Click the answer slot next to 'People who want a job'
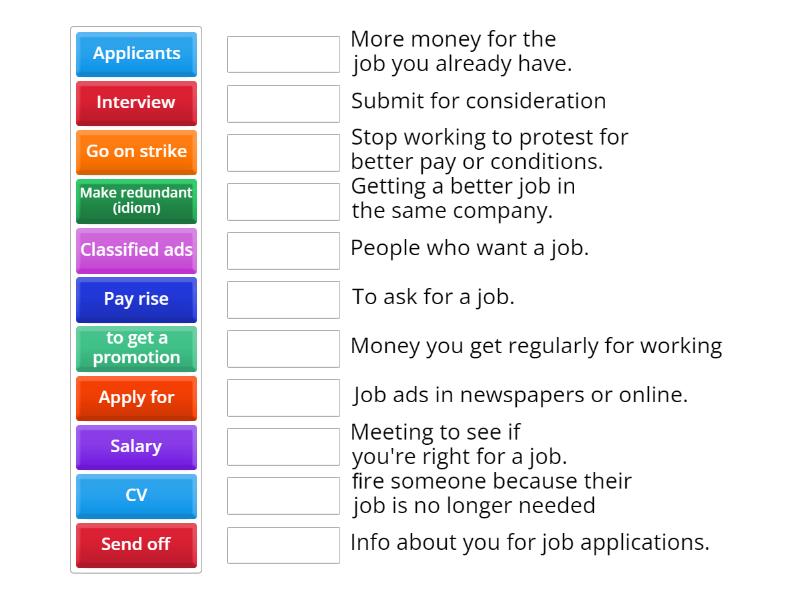Image resolution: width=800 pixels, height=600 pixels. tap(283, 250)
